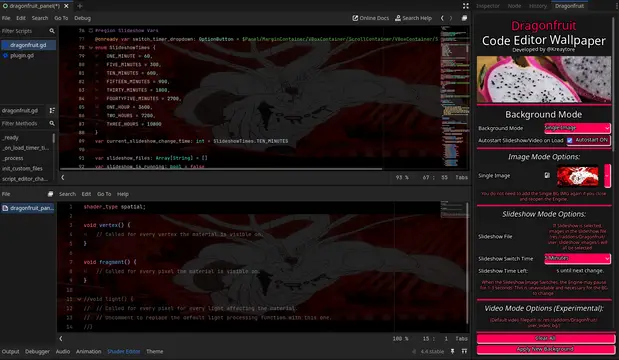Open the Shader Editor bottom panel

coord(124,351)
